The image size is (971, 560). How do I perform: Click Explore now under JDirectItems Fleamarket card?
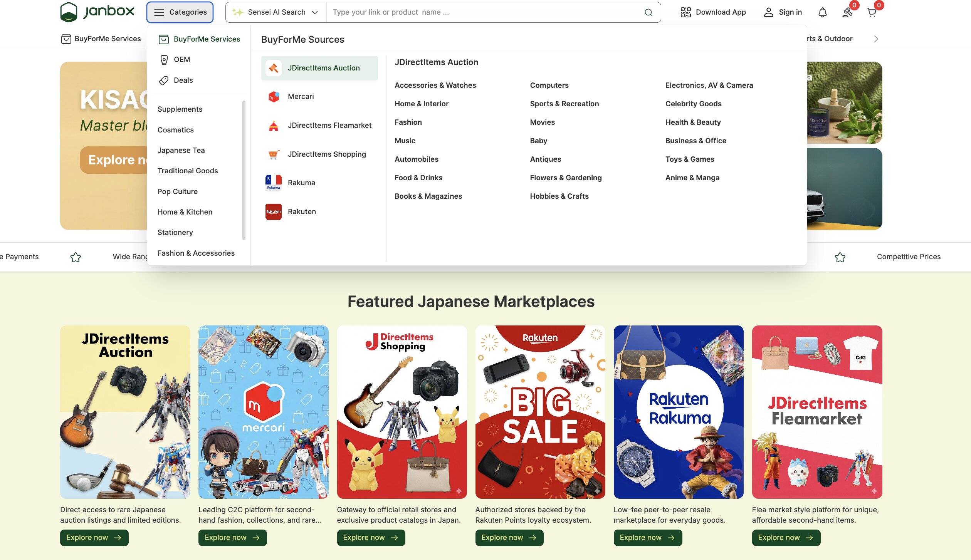point(786,538)
